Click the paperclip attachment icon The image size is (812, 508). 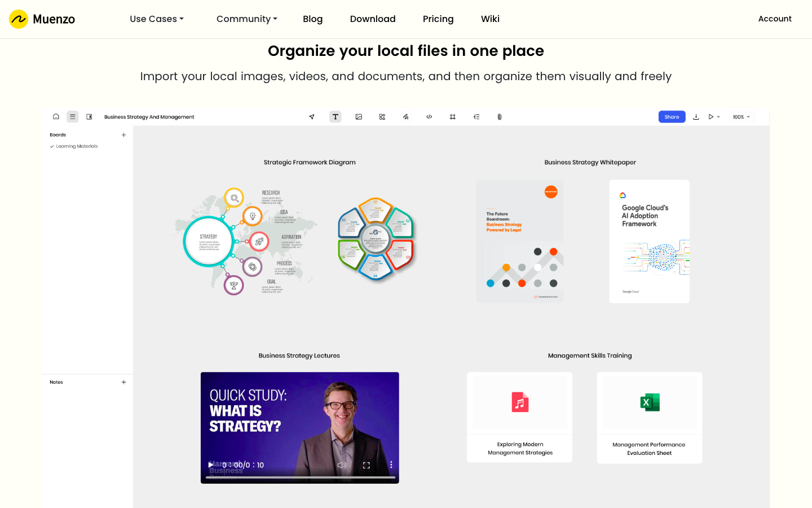[x=500, y=117]
